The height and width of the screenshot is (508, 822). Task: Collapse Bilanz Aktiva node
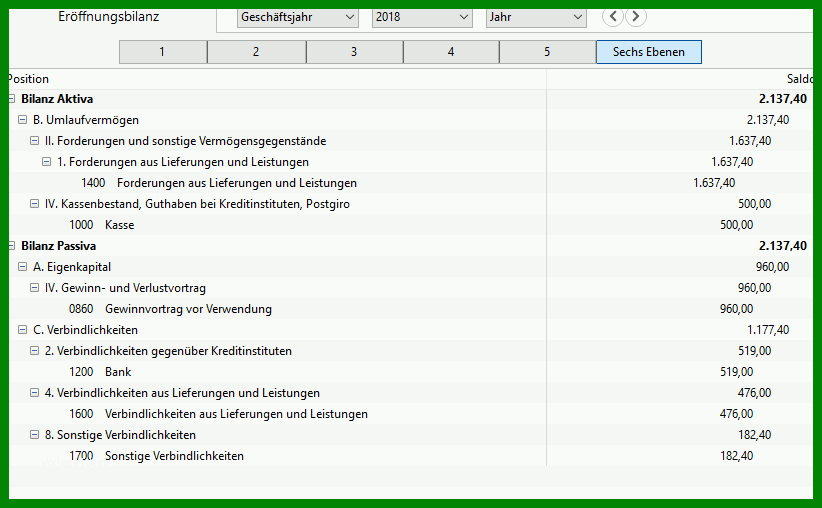(x=12, y=99)
